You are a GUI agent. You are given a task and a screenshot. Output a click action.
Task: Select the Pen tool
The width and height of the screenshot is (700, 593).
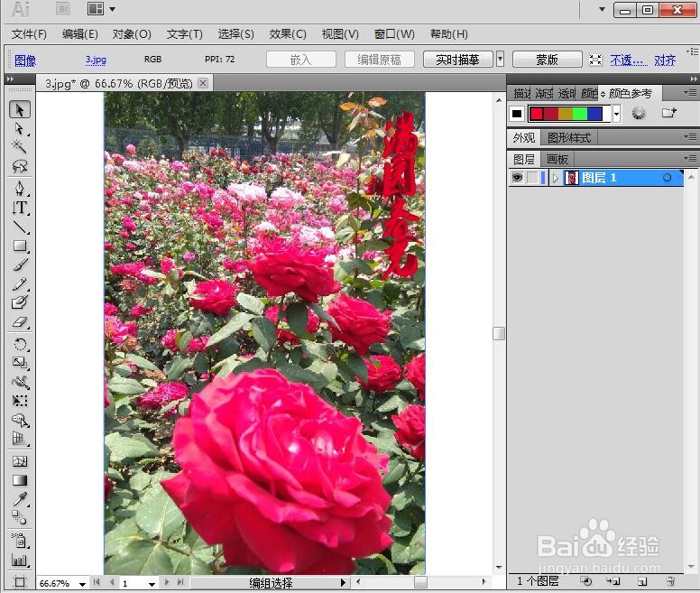pyautogui.click(x=20, y=189)
